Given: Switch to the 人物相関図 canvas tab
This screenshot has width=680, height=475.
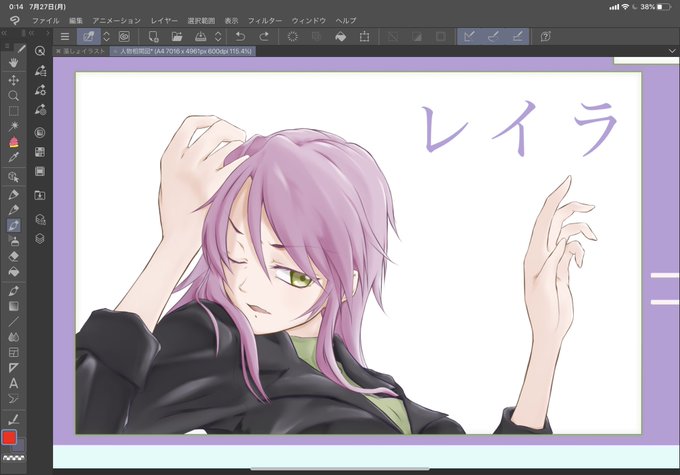Looking at the screenshot, I should (183, 51).
